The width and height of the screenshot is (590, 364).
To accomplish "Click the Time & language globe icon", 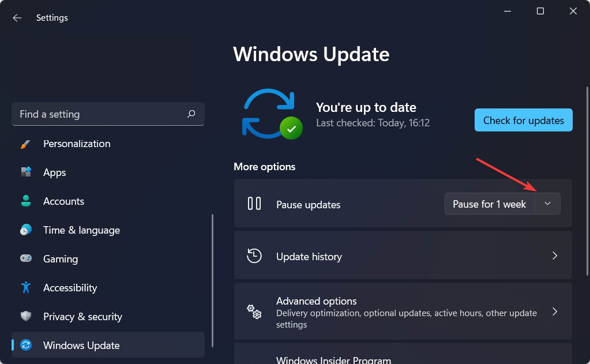I will click(25, 230).
